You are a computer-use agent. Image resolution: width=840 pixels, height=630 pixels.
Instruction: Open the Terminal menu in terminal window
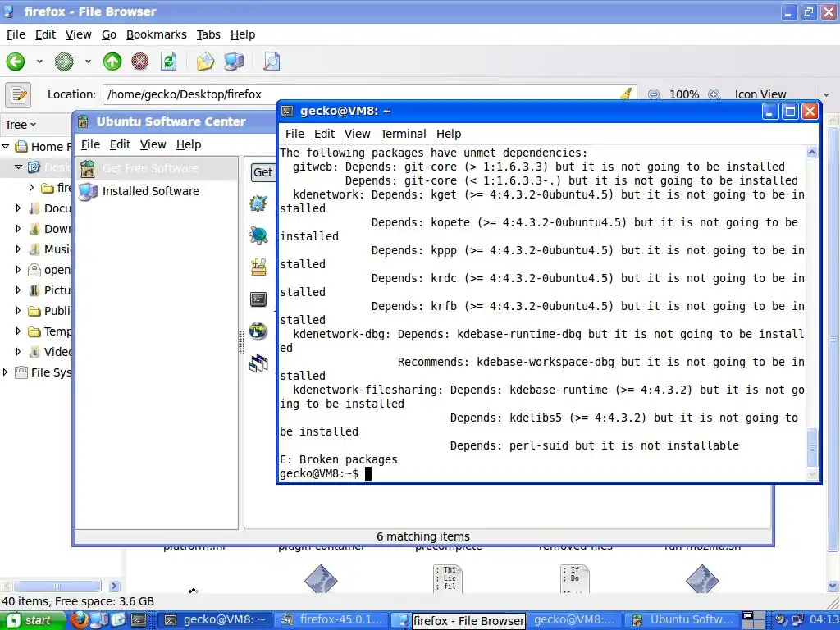pyautogui.click(x=404, y=134)
